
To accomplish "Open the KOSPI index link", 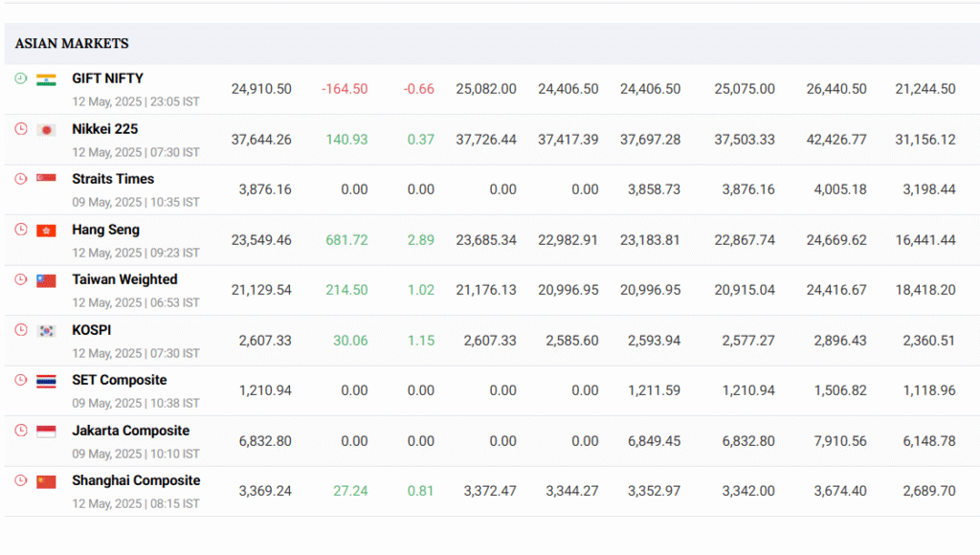I will click(x=91, y=330).
